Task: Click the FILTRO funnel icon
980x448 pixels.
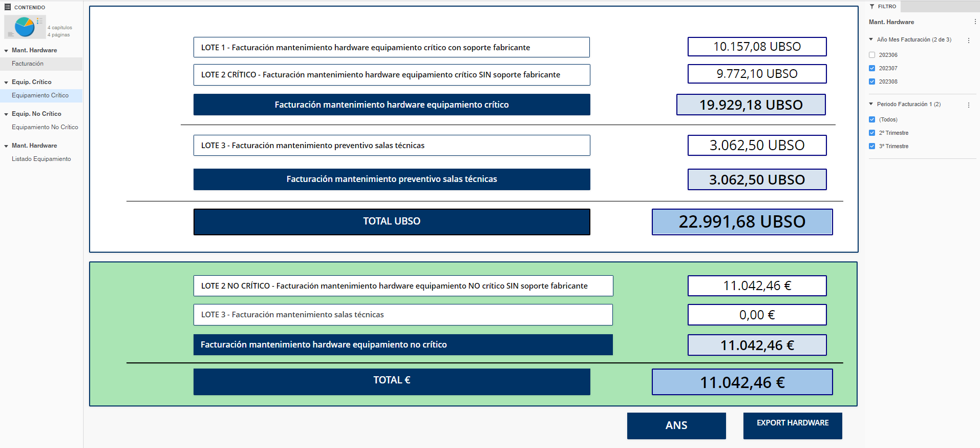Action: (872, 7)
